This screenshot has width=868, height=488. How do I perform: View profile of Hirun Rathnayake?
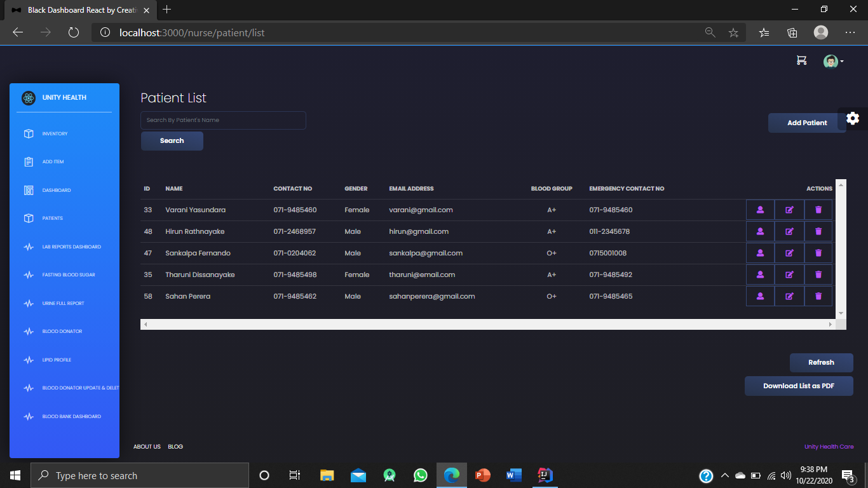(x=760, y=231)
